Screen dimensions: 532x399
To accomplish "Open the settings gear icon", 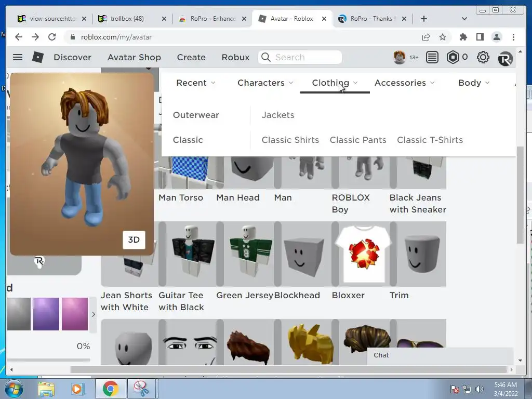I will tap(483, 57).
